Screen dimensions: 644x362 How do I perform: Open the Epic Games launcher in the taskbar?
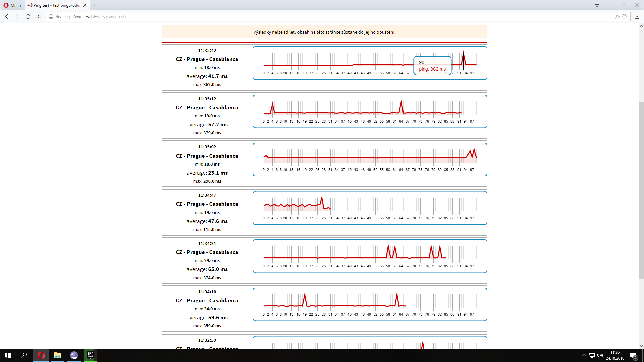[90, 355]
